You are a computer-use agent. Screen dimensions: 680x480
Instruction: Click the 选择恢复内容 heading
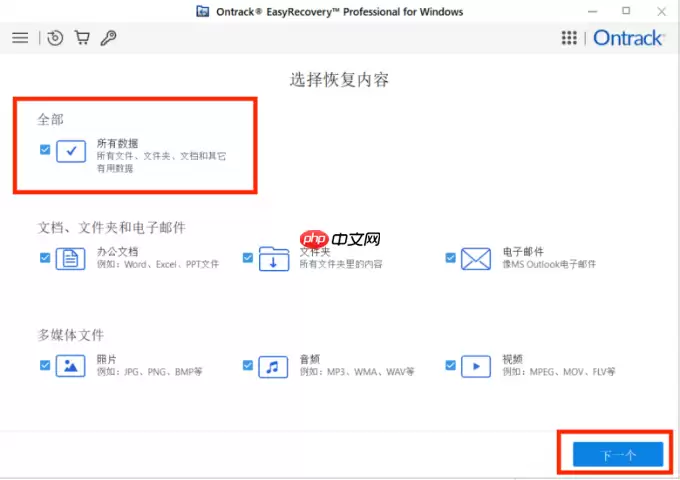pos(339,80)
